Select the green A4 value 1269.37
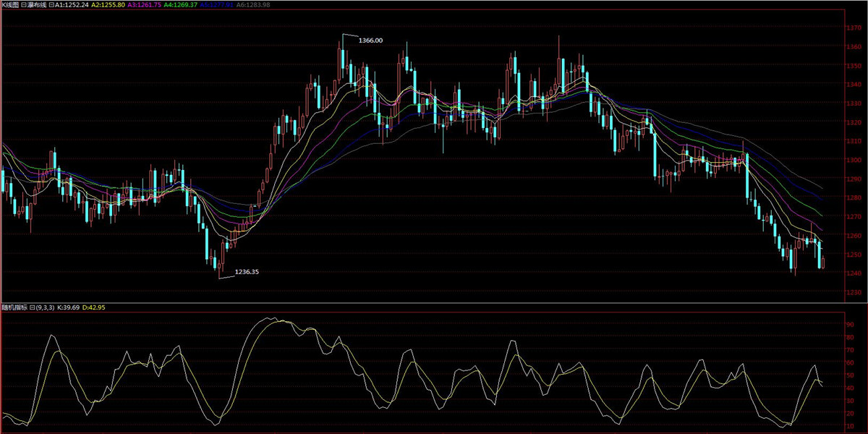868x434 pixels. (x=181, y=4)
